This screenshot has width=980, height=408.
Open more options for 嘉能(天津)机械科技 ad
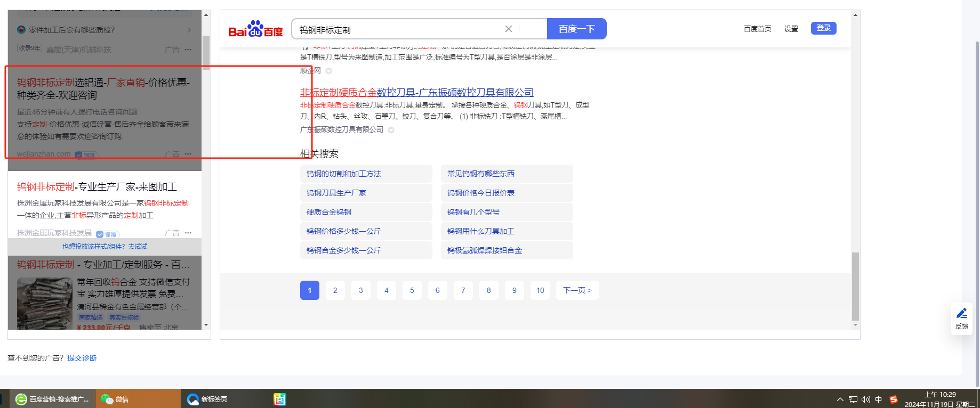pyautogui.click(x=188, y=50)
